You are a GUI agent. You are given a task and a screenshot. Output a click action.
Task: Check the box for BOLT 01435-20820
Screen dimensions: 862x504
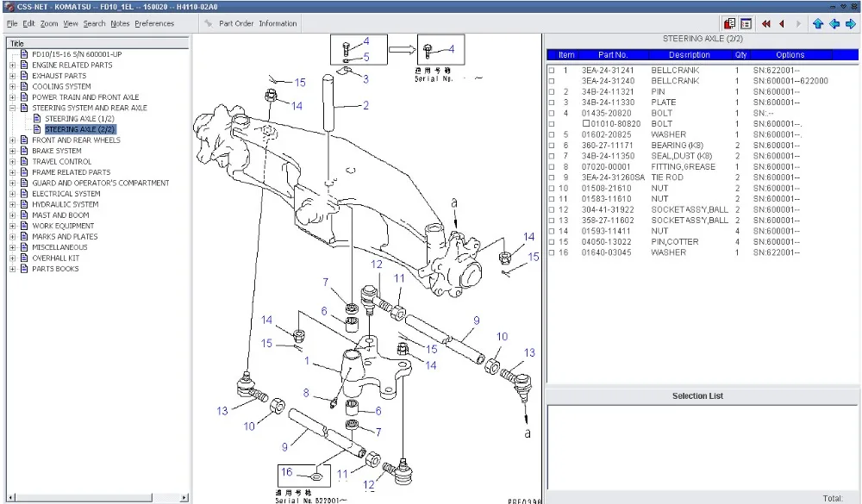pyautogui.click(x=552, y=113)
